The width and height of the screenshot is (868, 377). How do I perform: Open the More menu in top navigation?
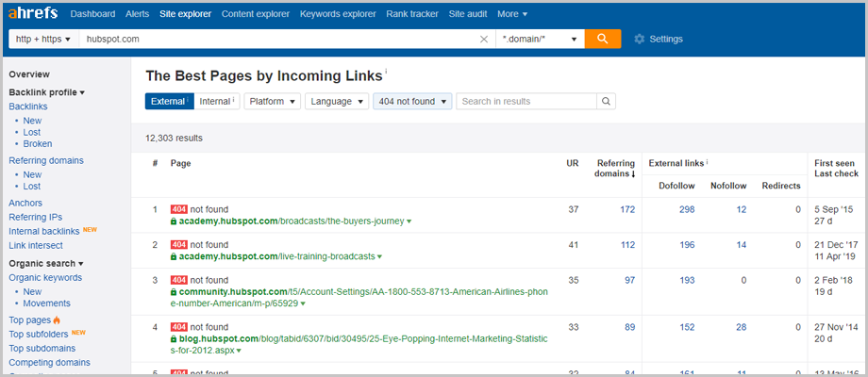coord(512,14)
